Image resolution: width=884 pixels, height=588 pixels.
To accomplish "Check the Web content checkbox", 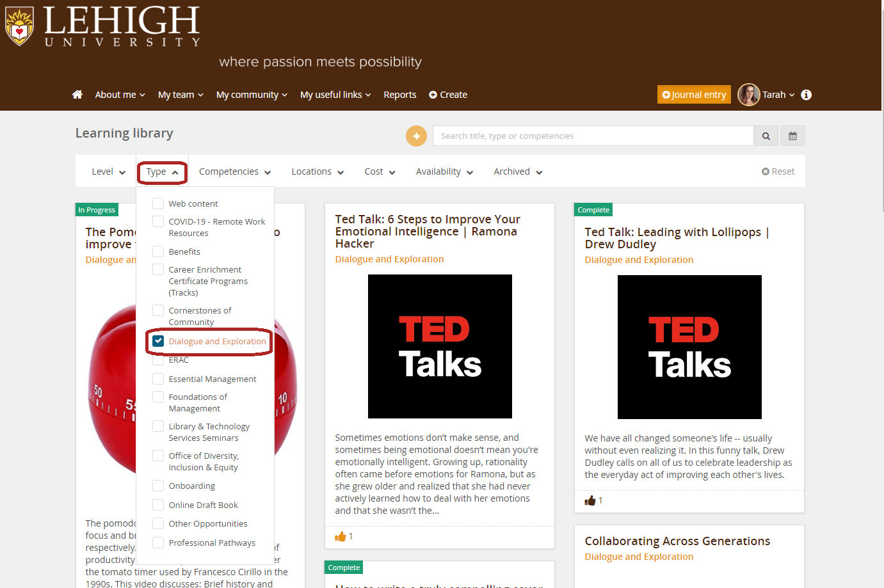I will tap(158, 203).
